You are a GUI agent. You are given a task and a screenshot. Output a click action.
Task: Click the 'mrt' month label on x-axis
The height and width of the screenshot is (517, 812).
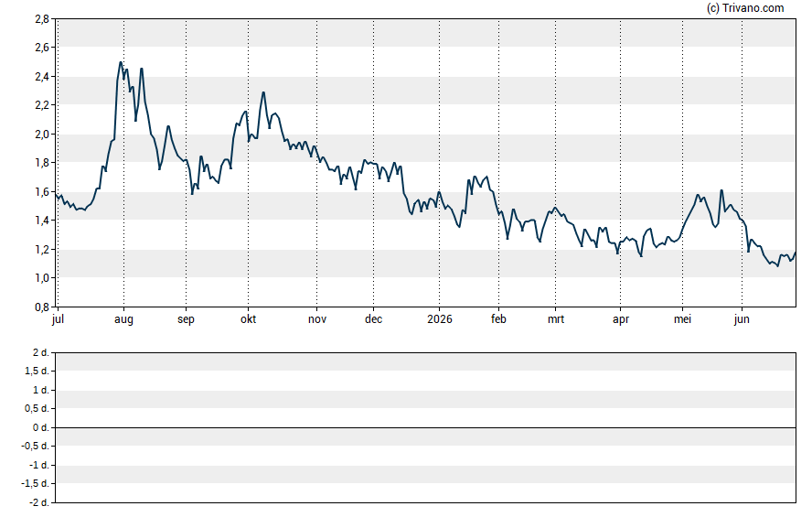556,319
